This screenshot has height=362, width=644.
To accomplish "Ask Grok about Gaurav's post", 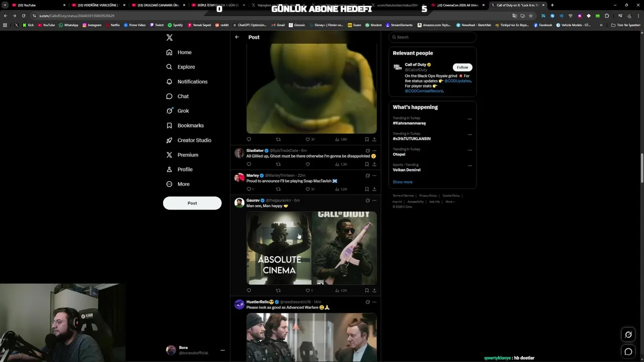I will [367, 201].
